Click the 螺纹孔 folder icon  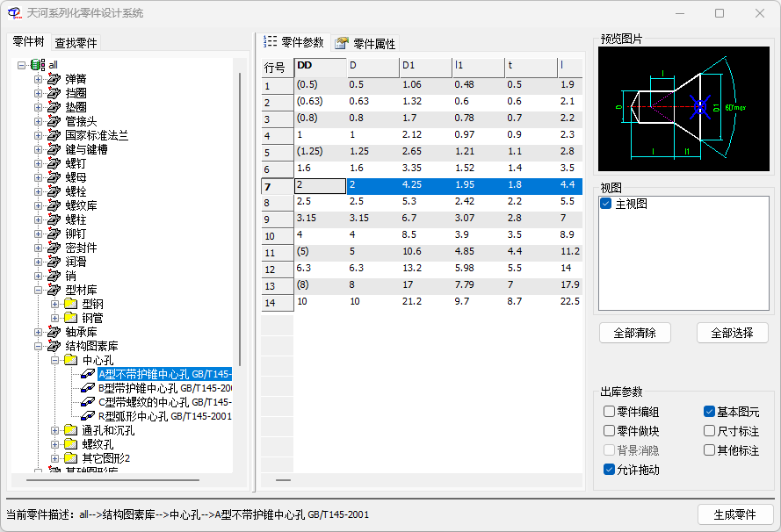point(71,444)
